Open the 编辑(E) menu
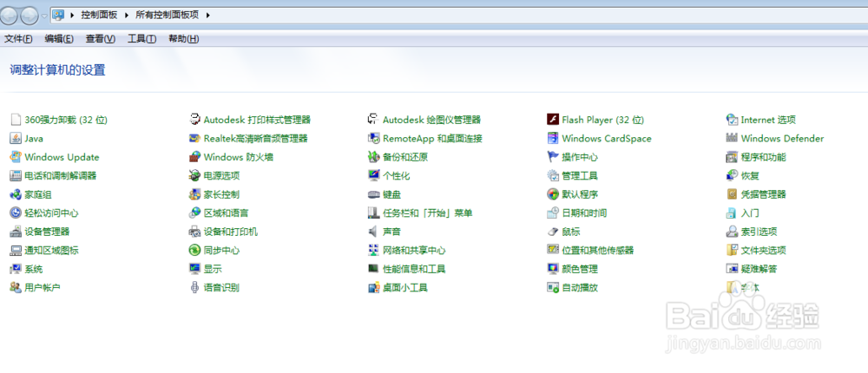 pyautogui.click(x=59, y=39)
